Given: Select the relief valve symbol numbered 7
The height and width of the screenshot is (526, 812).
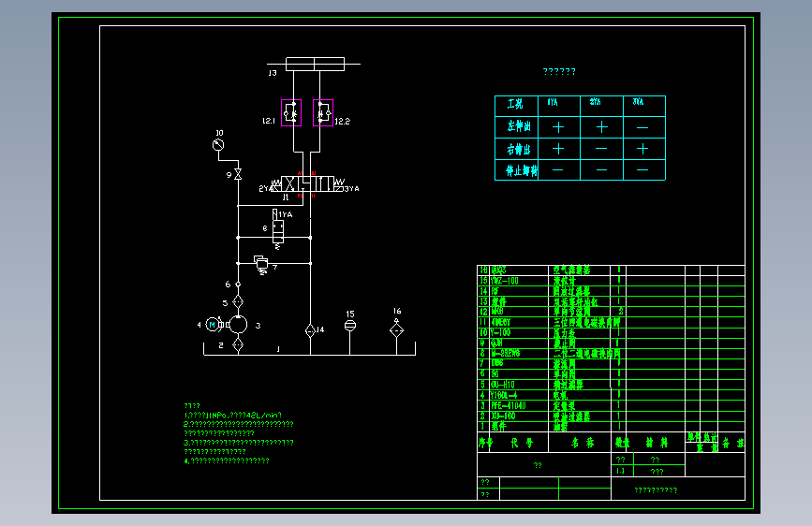Looking at the screenshot, I should point(261,265).
